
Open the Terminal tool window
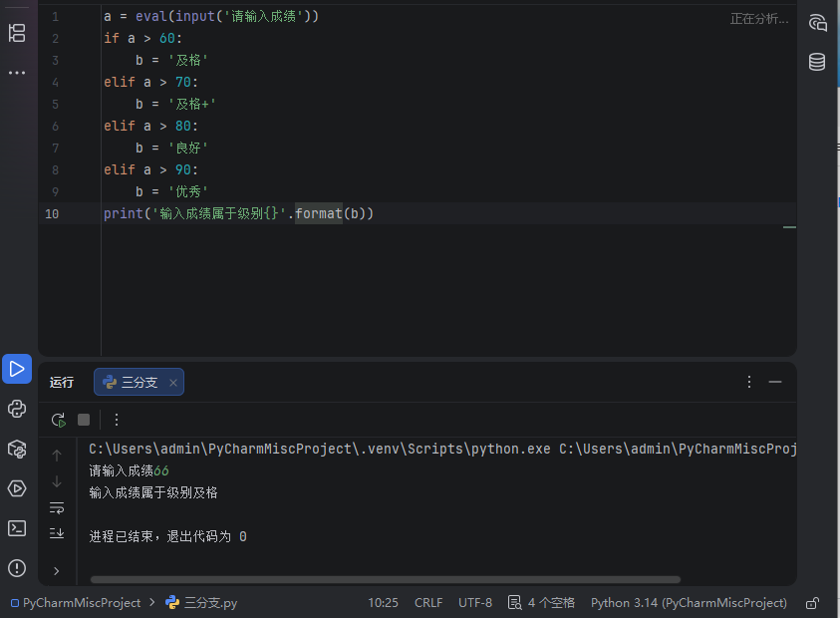click(x=17, y=528)
